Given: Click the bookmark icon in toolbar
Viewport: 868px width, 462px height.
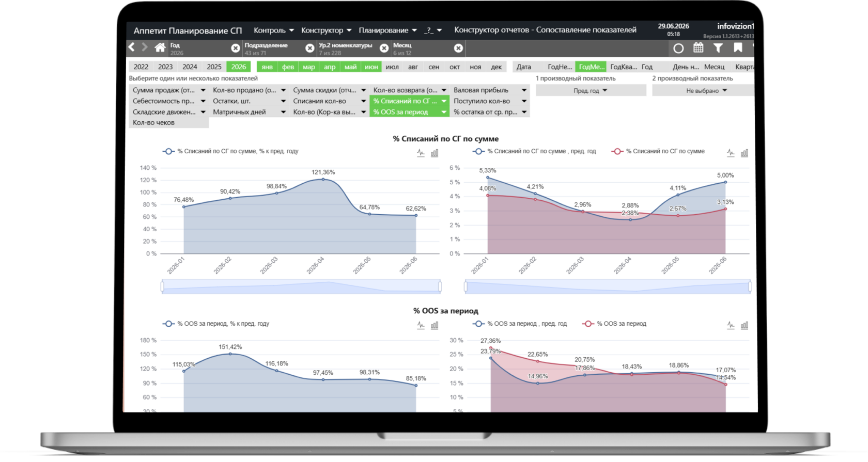Looking at the screenshot, I should click(x=738, y=48).
